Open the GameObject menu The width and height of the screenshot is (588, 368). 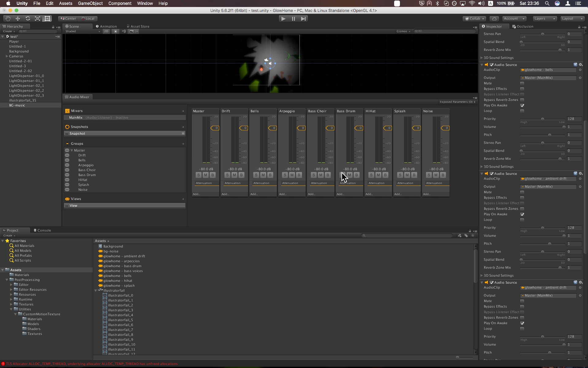90,3
